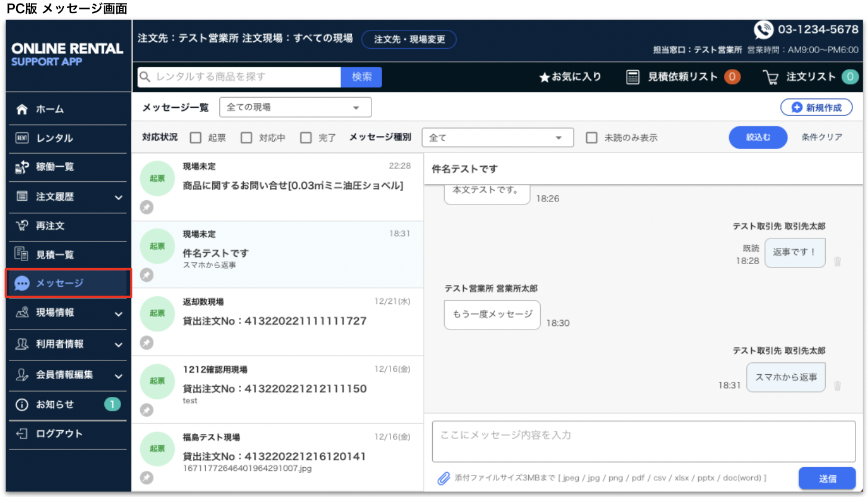This screenshot has width=868, height=497.
Task: Attach a file with the paperclip icon
Action: [444, 479]
